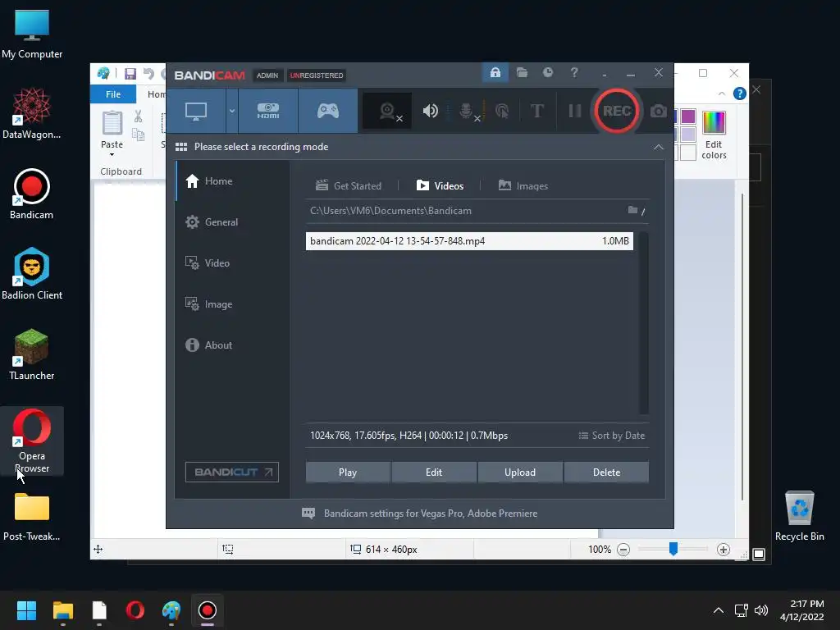
Task: Open the Paste dropdown arrow in Paint
Action: click(x=112, y=155)
